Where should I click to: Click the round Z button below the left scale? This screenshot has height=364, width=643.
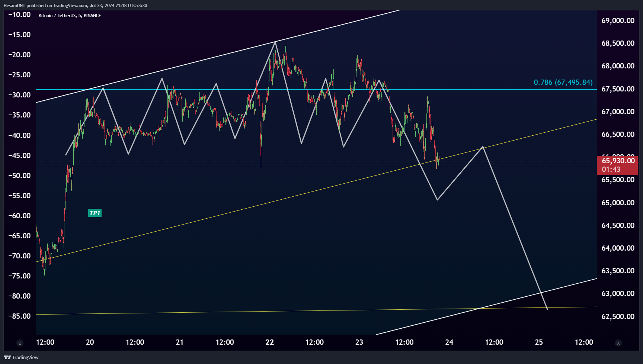(x=20, y=343)
